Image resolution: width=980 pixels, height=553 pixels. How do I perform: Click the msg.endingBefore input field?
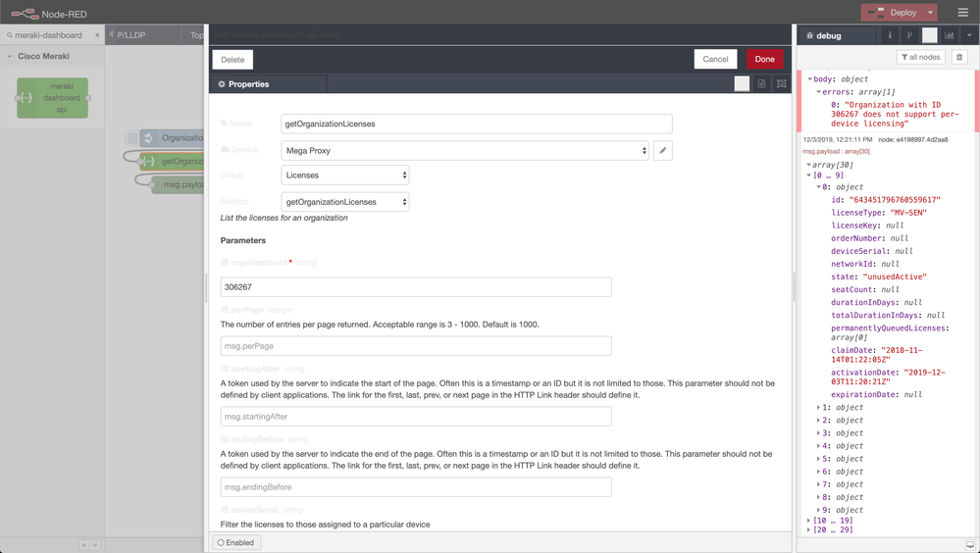416,487
